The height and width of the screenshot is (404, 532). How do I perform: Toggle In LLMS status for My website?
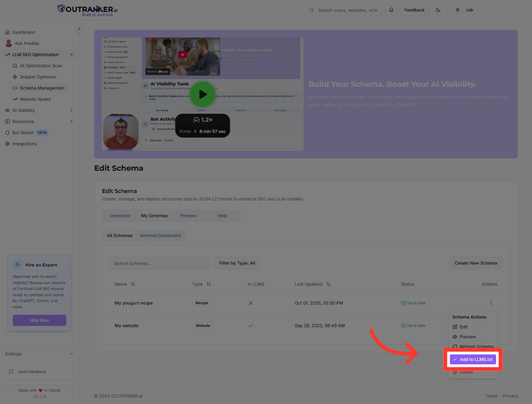[251, 325]
